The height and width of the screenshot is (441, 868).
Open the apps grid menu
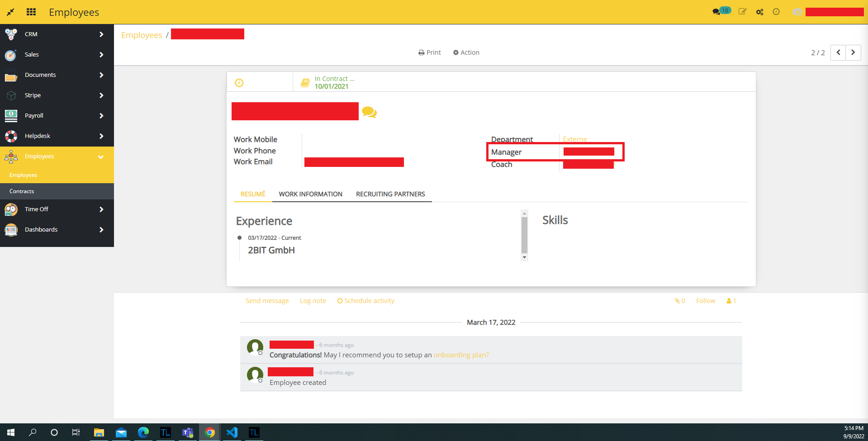31,12
